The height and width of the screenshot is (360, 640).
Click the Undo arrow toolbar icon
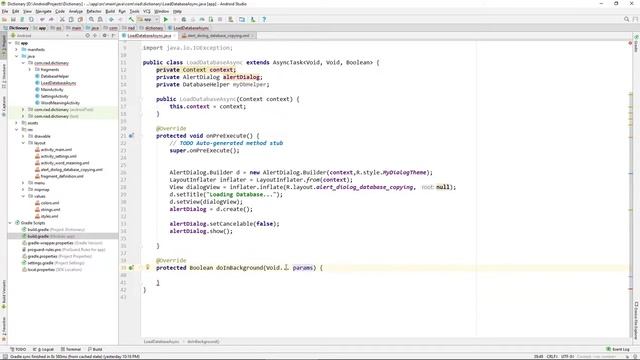(42, 19)
